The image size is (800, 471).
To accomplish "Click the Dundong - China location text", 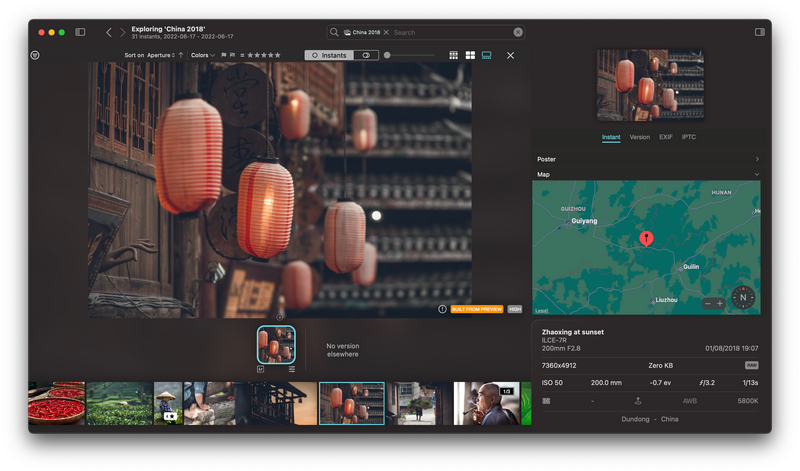I will coord(649,419).
